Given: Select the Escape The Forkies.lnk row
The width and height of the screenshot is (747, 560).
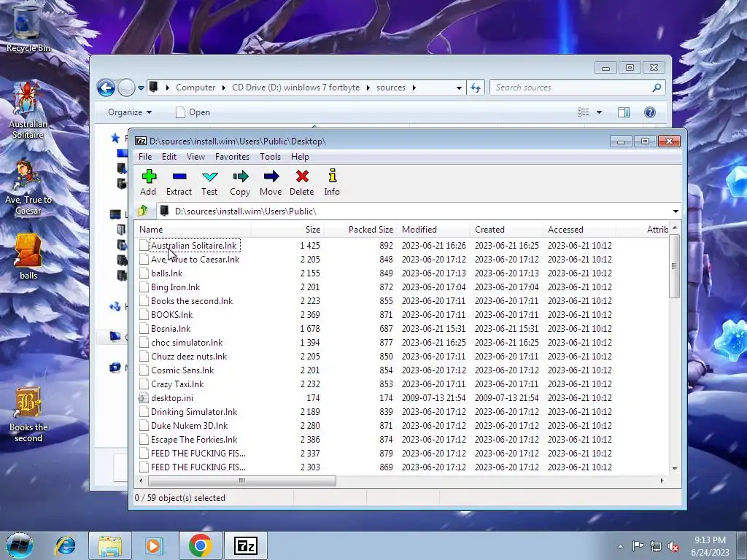Looking at the screenshot, I should coord(400,440).
